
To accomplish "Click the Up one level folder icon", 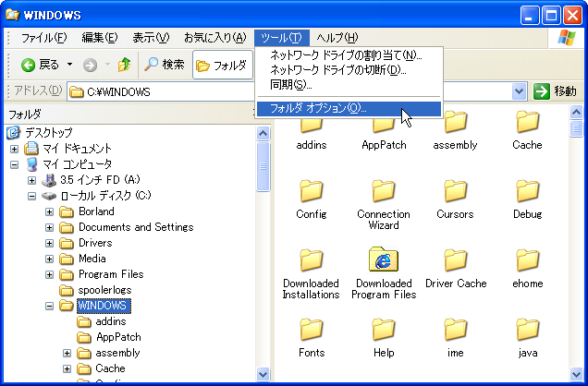I will (124, 65).
